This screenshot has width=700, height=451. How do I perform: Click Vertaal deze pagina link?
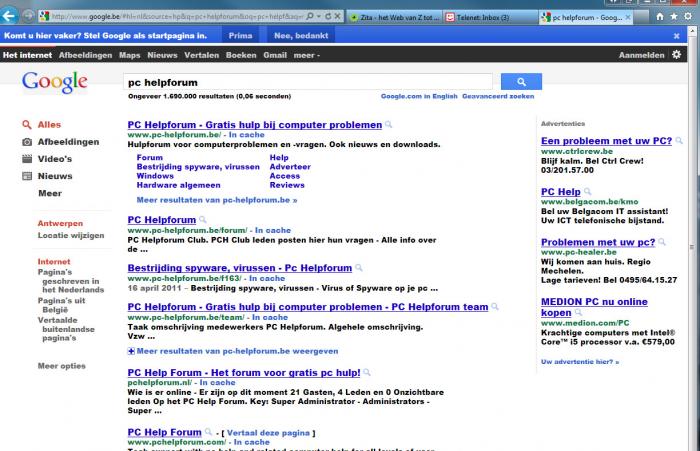point(268,433)
